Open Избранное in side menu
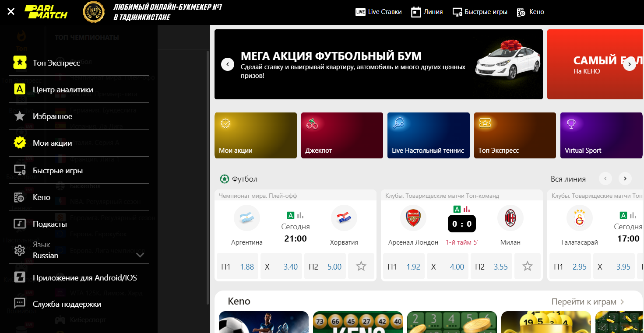The image size is (644, 333). 79,116
